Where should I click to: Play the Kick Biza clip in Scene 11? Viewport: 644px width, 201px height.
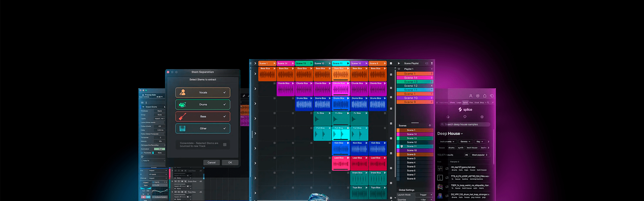click(x=348, y=143)
